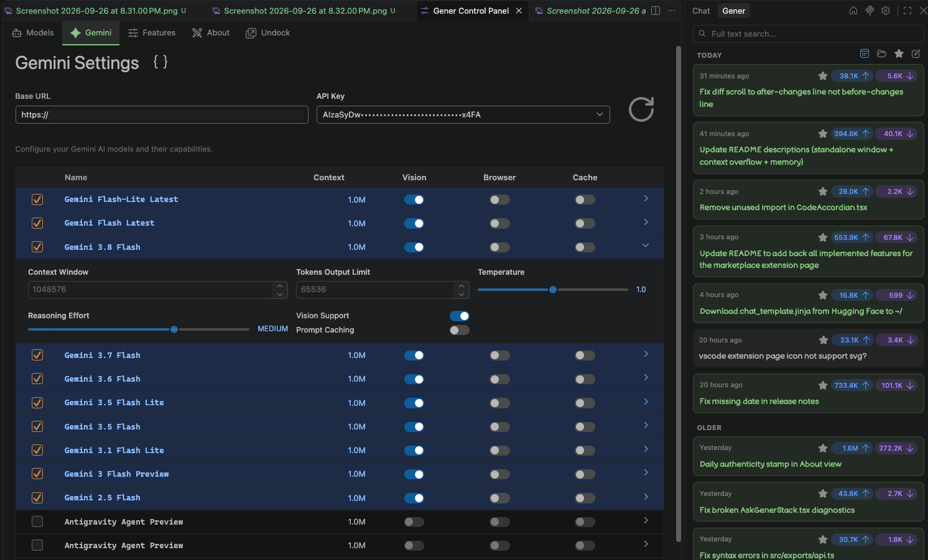The width and height of the screenshot is (928, 560).
Task: Click the search magnifier icon
Action: 702,34
